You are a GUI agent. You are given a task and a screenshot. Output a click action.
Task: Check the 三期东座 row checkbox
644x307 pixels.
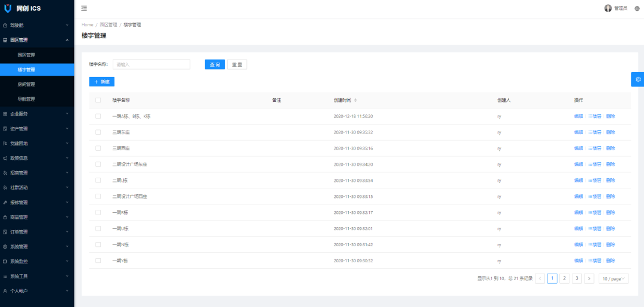tap(98, 132)
